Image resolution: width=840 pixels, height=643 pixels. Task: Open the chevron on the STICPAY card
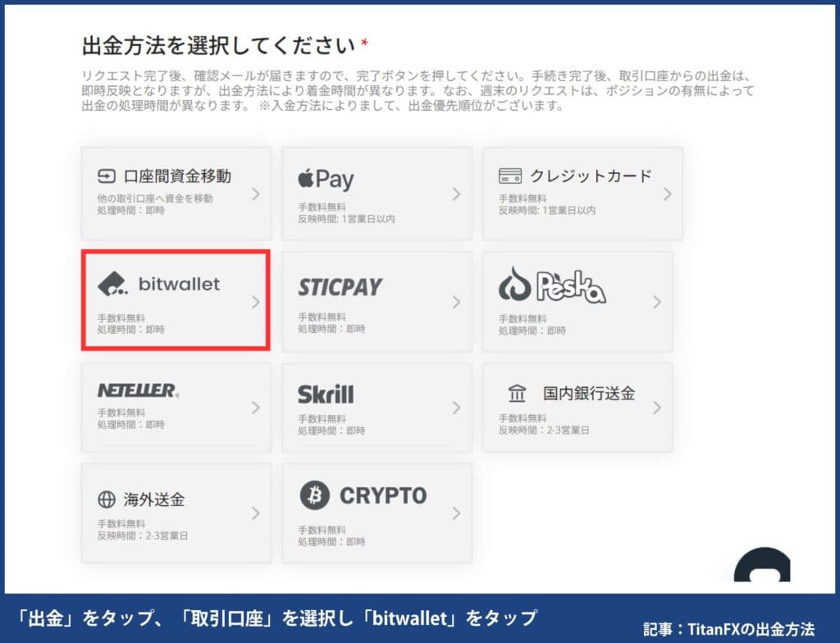point(456,302)
